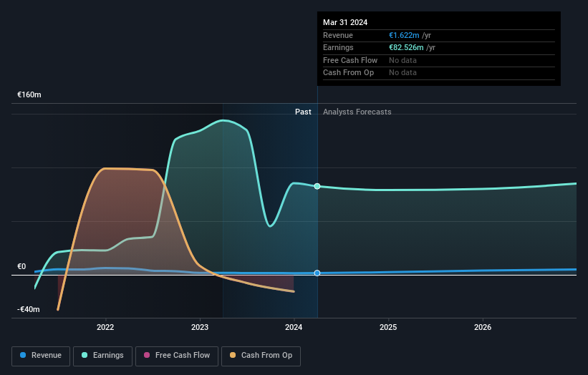Click the Free Cash Flow label in tooltip
Screen dimensions: 588x375
[x=350, y=60]
